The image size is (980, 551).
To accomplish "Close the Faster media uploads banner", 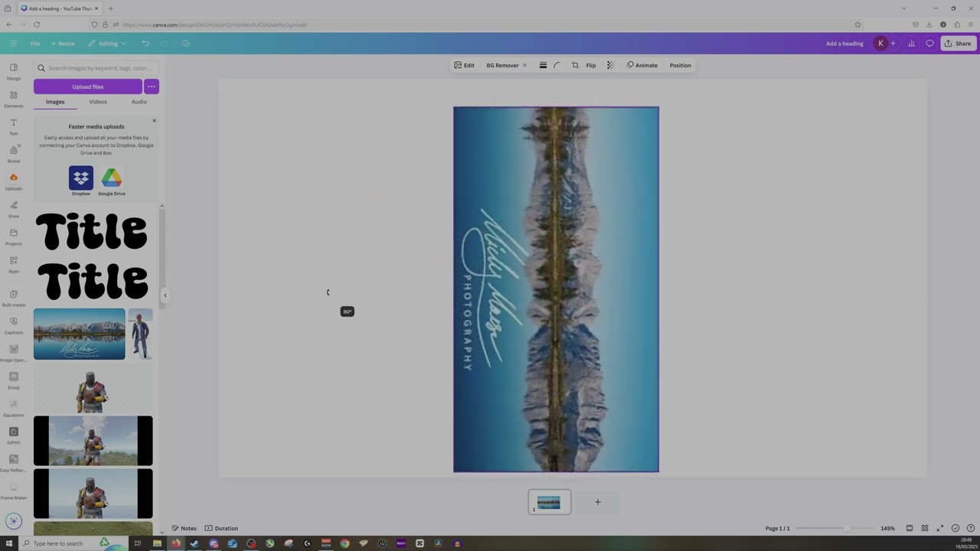I will coord(154,121).
